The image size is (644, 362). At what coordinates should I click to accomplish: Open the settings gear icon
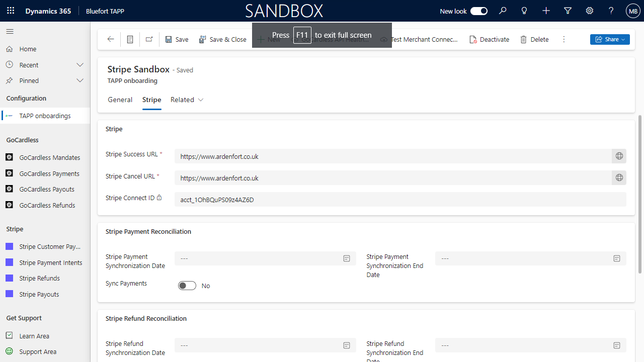click(590, 11)
